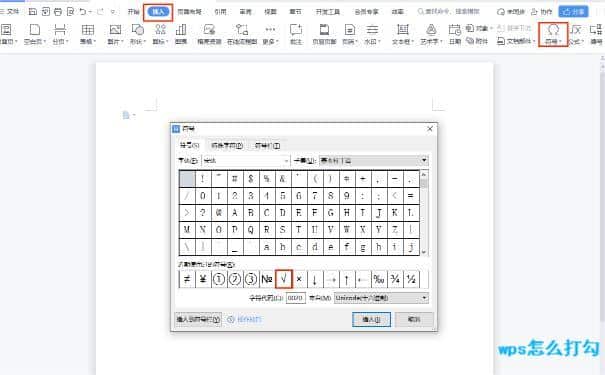The height and width of the screenshot is (375, 605).
Task: Select the circled ① recent symbol
Action: coord(219,279)
